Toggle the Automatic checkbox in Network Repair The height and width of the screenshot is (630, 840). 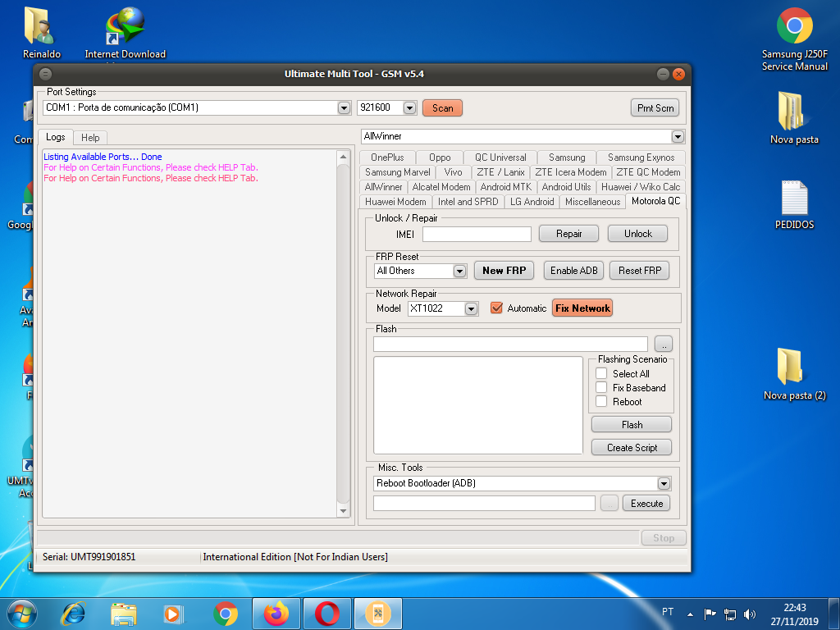tap(496, 308)
